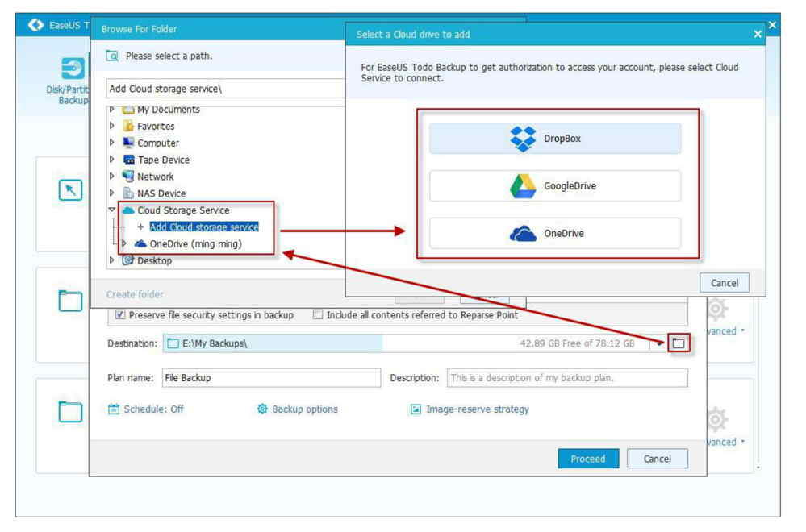
Task: Click the plus icon for adding cloud storage
Action: 140,227
